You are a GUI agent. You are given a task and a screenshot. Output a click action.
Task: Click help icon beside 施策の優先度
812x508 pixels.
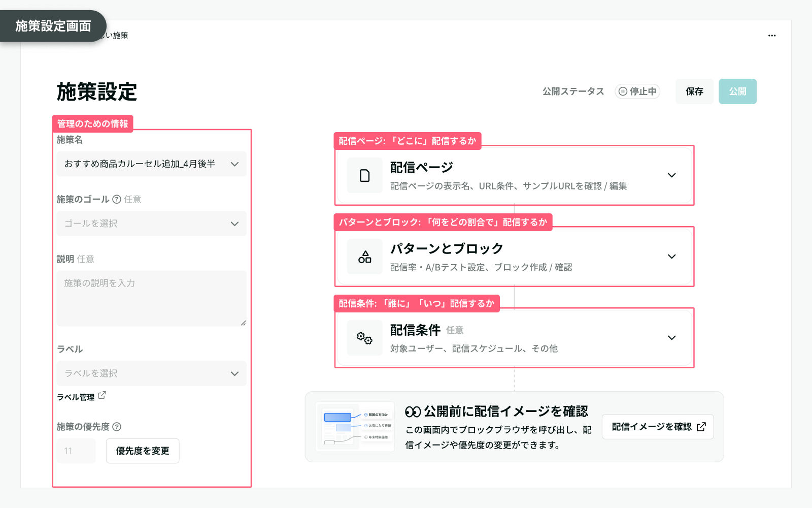(x=117, y=427)
